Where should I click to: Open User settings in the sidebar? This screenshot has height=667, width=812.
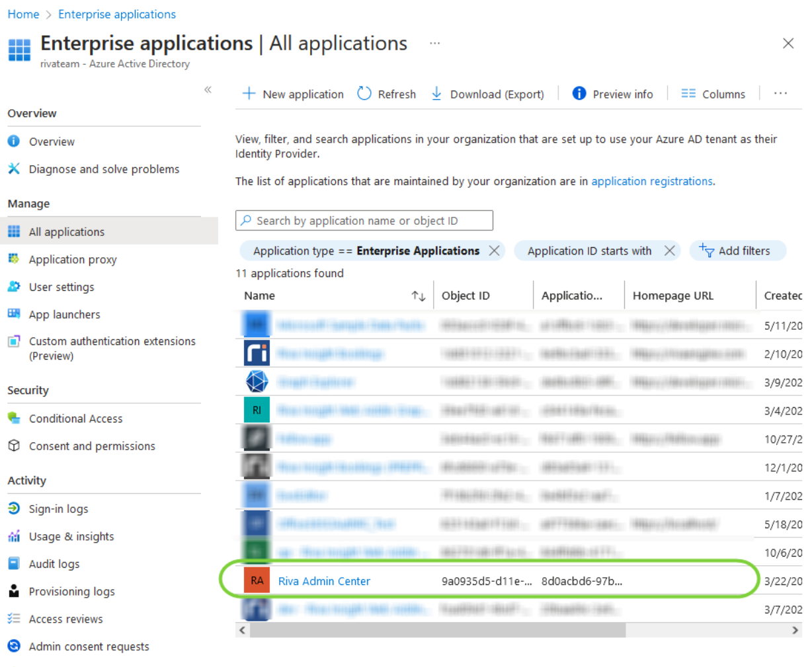[x=61, y=287]
